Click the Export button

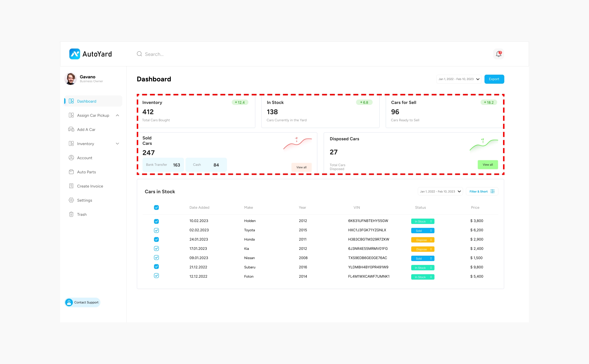pos(494,79)
